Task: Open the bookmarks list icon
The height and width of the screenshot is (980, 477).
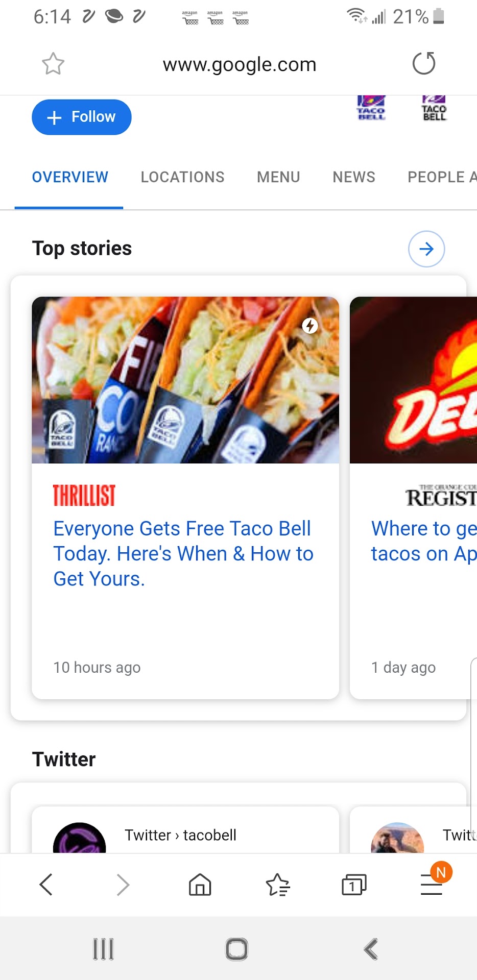Action: [278, 885]
